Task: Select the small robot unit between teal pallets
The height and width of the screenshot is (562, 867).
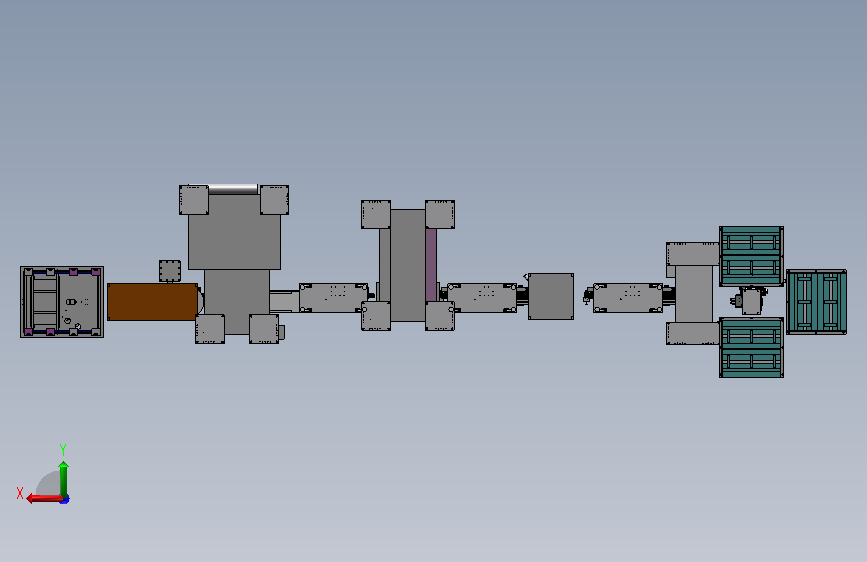Action: pos(750,301)
